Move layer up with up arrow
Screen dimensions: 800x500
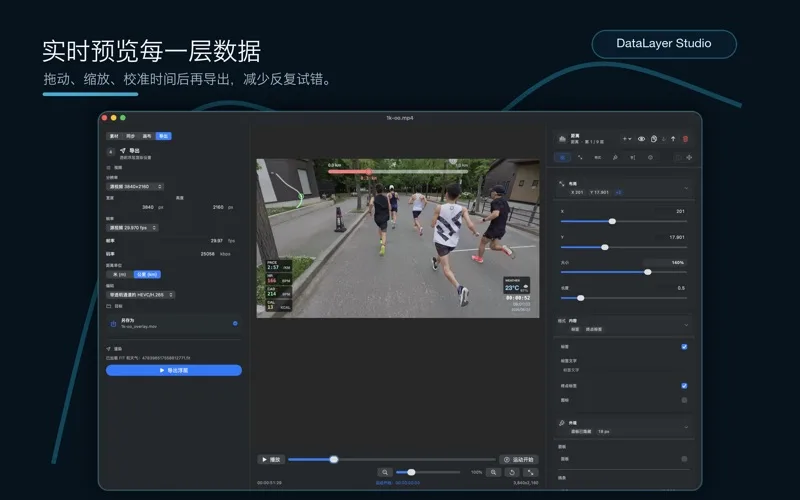click(673, 139)
